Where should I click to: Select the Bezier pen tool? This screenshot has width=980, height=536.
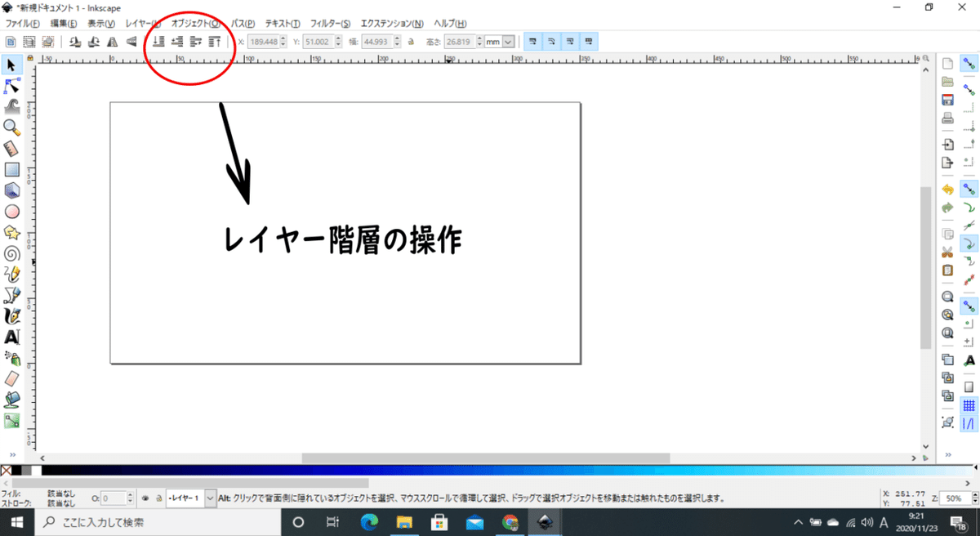[11, 295]
